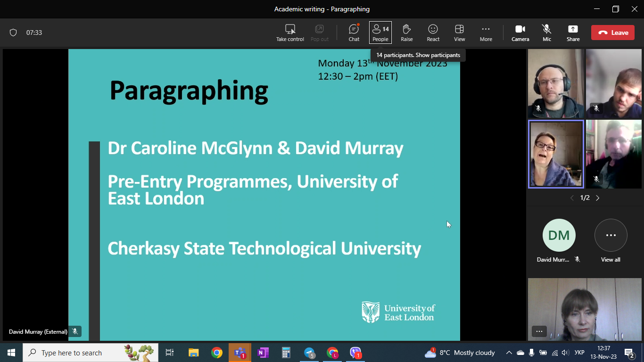
Task: Select the highlighted speaker video tile
Action: (x=556, y=154)
